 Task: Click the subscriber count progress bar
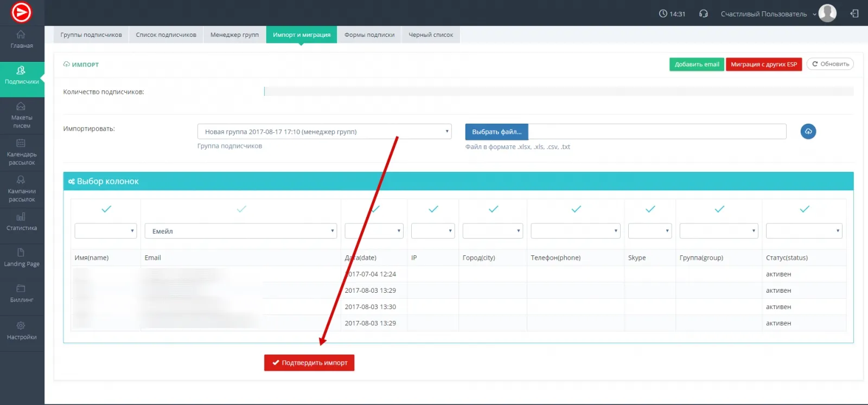coord(559,92)
